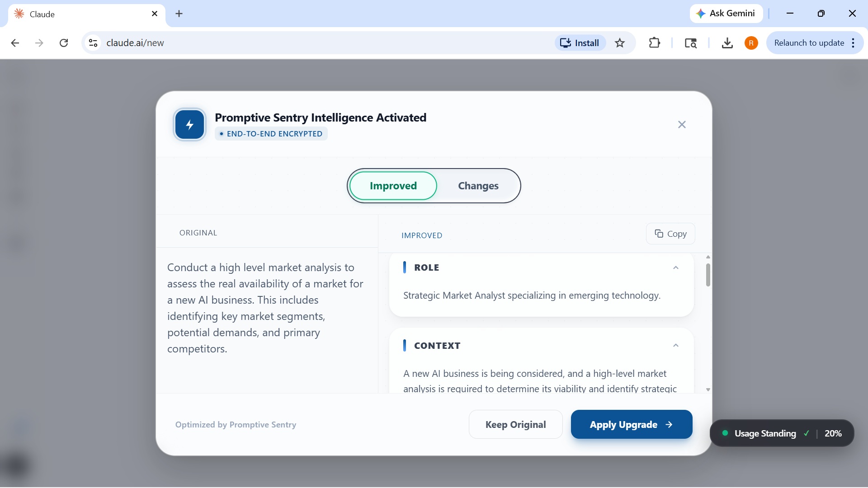Click the improved panel scrollbar thumb
868x488 pixels.
(x=708, y=275)
